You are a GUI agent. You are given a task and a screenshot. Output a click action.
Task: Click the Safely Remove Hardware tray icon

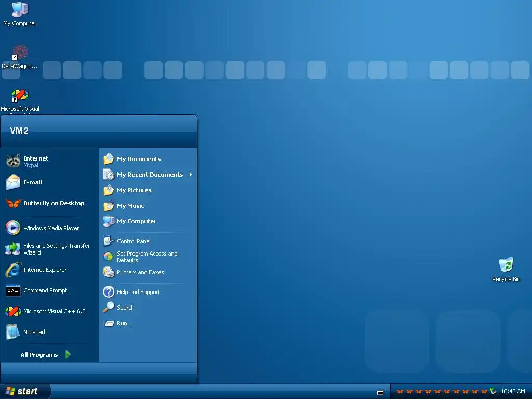(493, 392)
